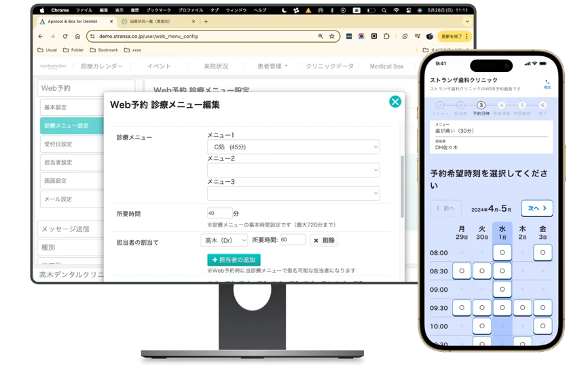
Task: Click the moon Focus icon in menu bar
Action: 284,10
